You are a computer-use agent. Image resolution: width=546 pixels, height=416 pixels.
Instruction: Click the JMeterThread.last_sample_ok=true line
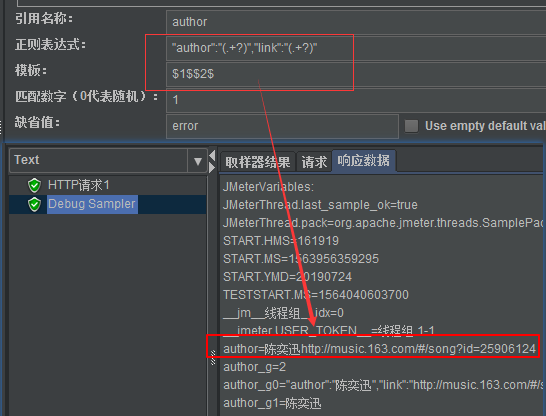point(320,205)
